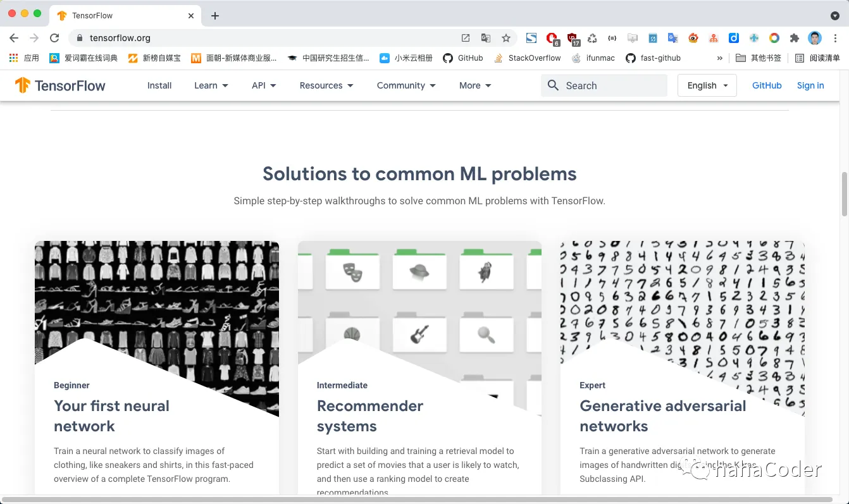849x504 pixels.
Task: Open Chrome's three-dot menu
Action: 836,38
